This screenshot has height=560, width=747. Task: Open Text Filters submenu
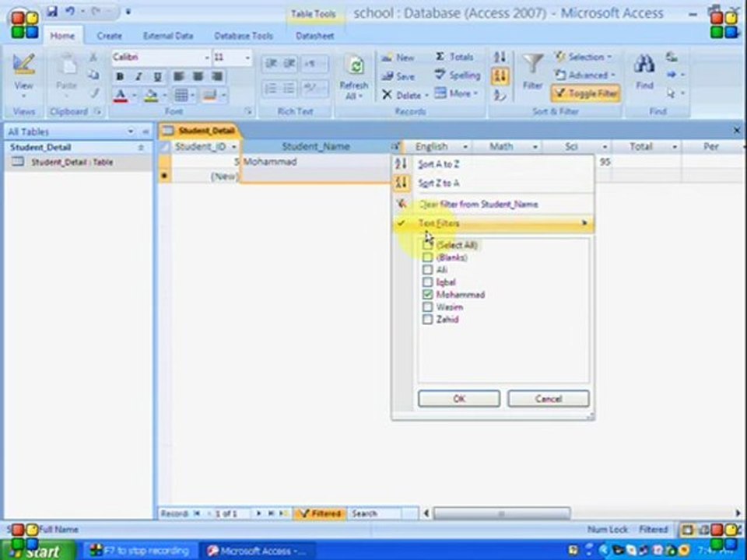click(493, 223)
